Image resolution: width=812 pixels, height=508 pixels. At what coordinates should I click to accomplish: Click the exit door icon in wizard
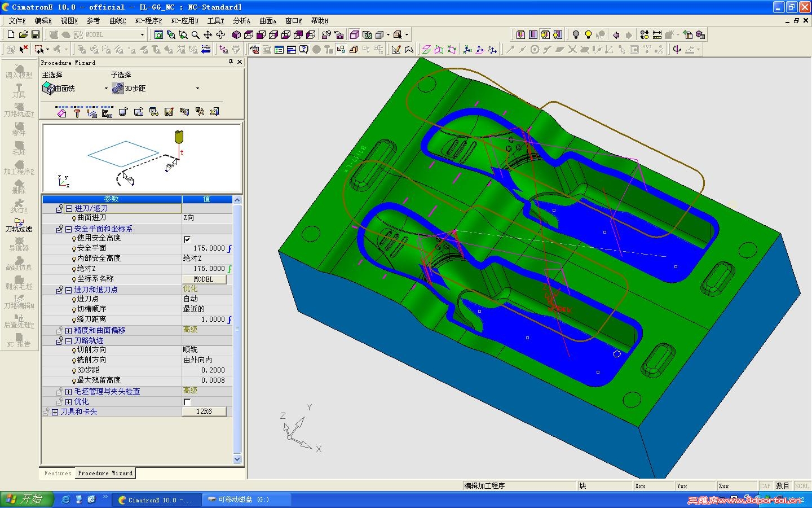coord(215,112)
